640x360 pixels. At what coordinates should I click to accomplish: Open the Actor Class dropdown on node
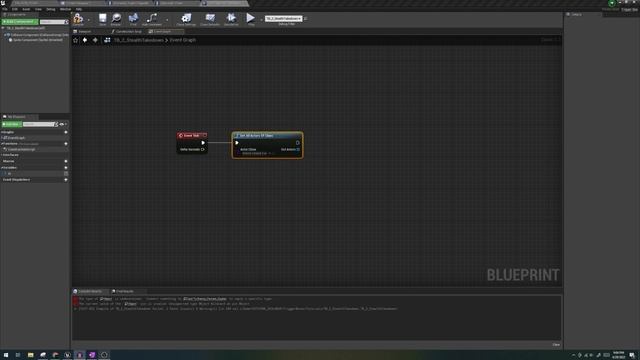tap(257, 154)
